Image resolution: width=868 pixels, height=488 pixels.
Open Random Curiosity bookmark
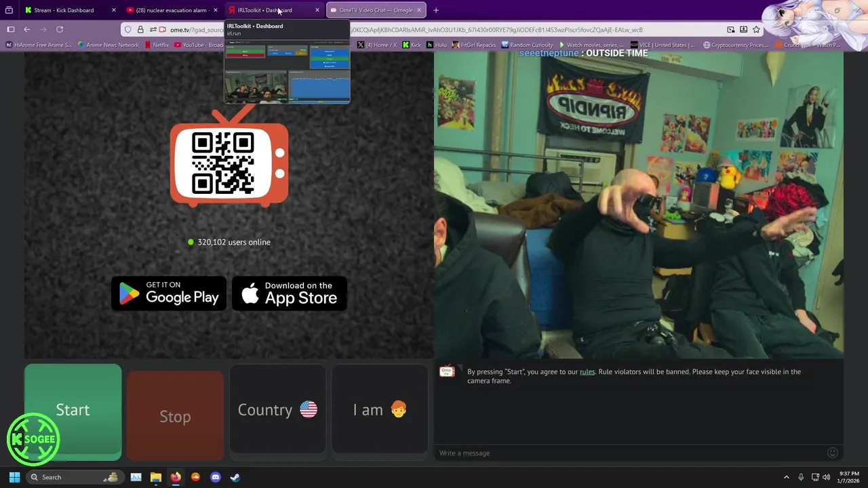[527, 45]
